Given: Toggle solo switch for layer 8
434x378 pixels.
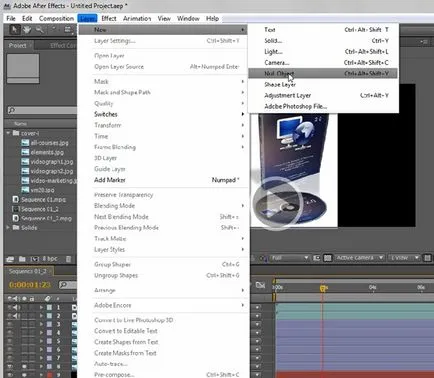Looking at the screenshot, I should pyautogui.click(x=24, y=367).
